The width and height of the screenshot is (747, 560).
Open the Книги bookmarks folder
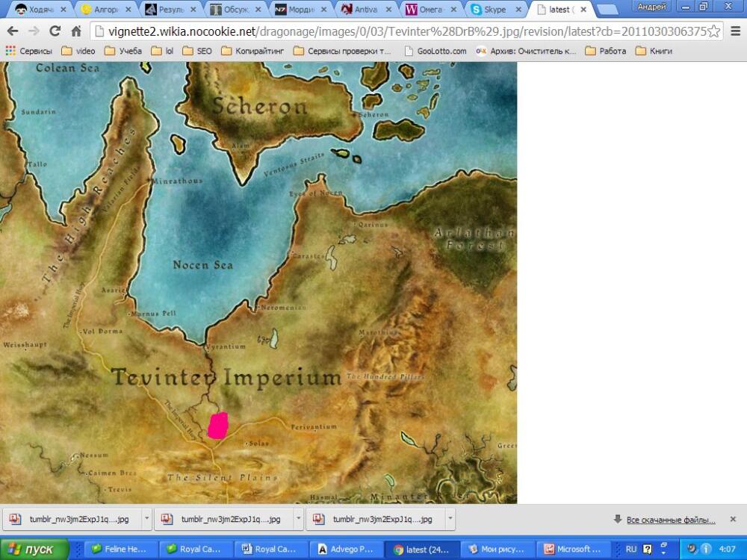pos(654,51)
